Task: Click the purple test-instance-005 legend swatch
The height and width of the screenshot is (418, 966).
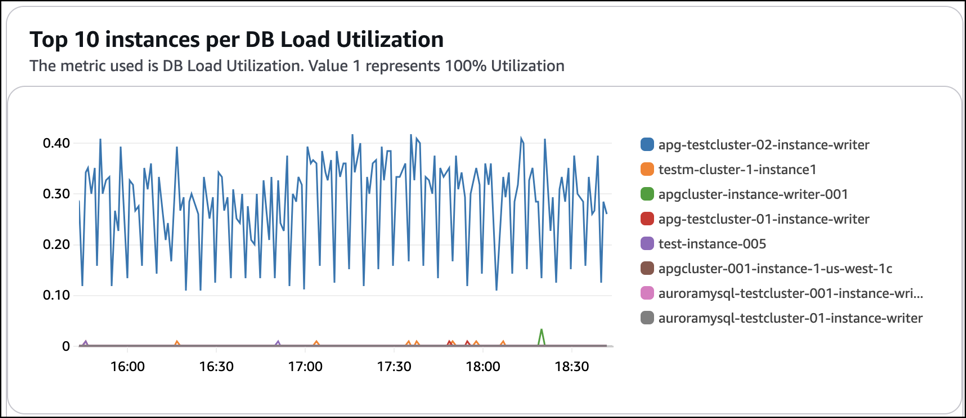Action: pos(647,244)
